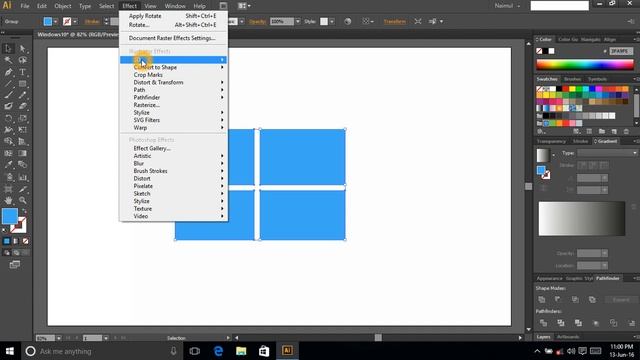Screen dimensions: 640x360
Task: Choose Apply Rotate from Effect menu
Action: (x=174, y=16)
